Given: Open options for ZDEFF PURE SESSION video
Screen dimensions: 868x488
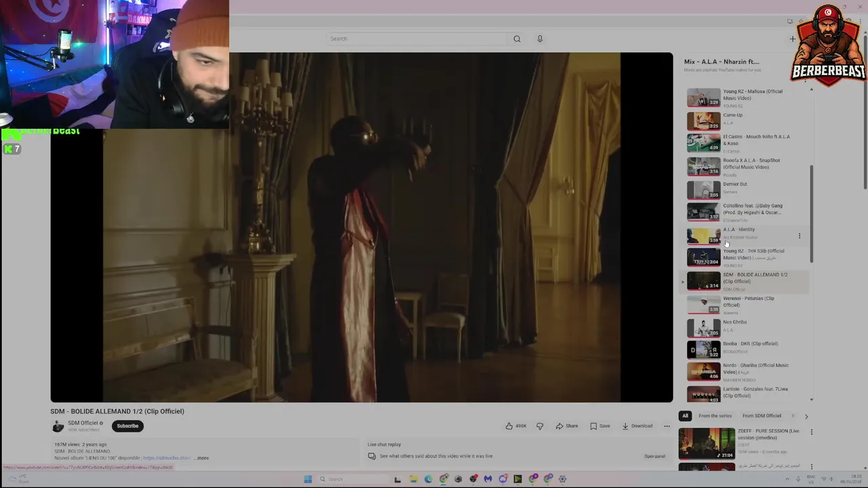Looking at the screenshot, I should 811,432.
